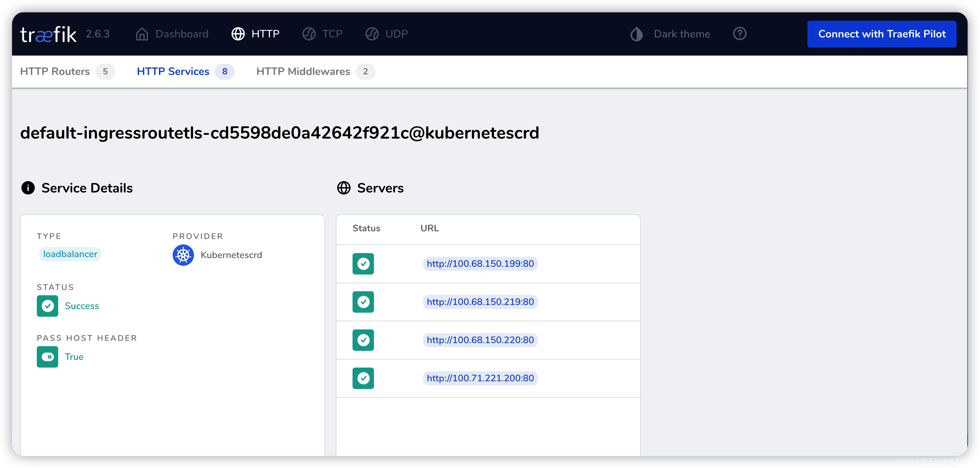Toggle Dark theme
The image size is (980, 468).
(x=670, y=34)
